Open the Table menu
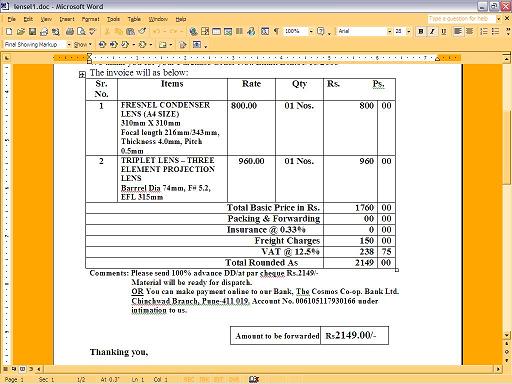This screenshot has height=384, width=512. tap(134, 19)
